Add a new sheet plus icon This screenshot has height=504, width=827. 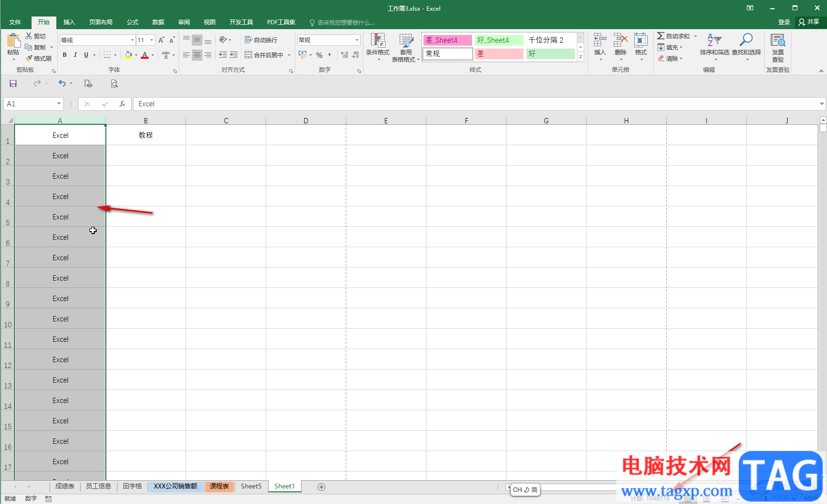point(321,487)
